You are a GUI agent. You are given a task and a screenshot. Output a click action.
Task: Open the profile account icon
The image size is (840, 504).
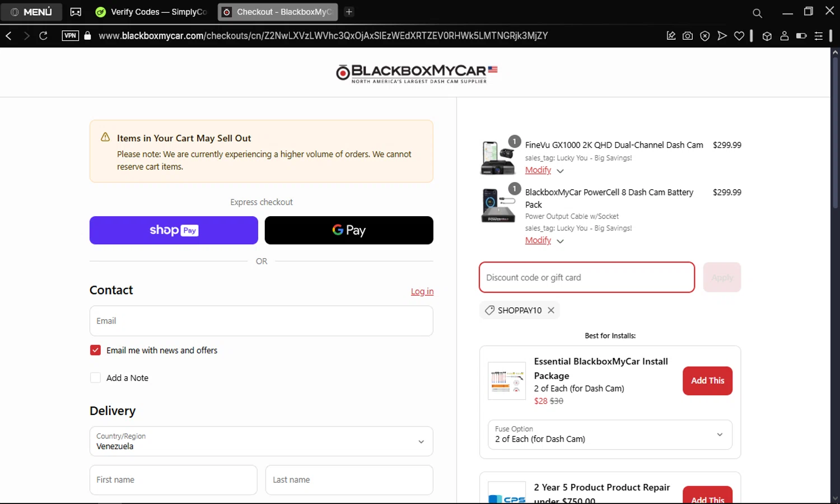784,36
